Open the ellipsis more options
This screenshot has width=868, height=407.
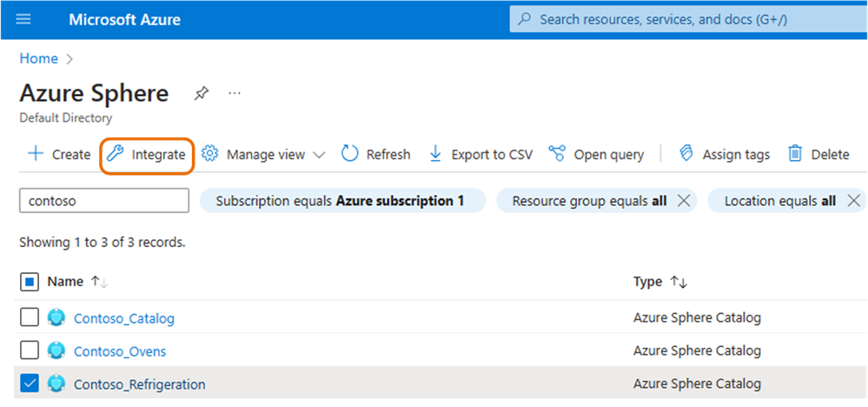(x=235, y=94)
